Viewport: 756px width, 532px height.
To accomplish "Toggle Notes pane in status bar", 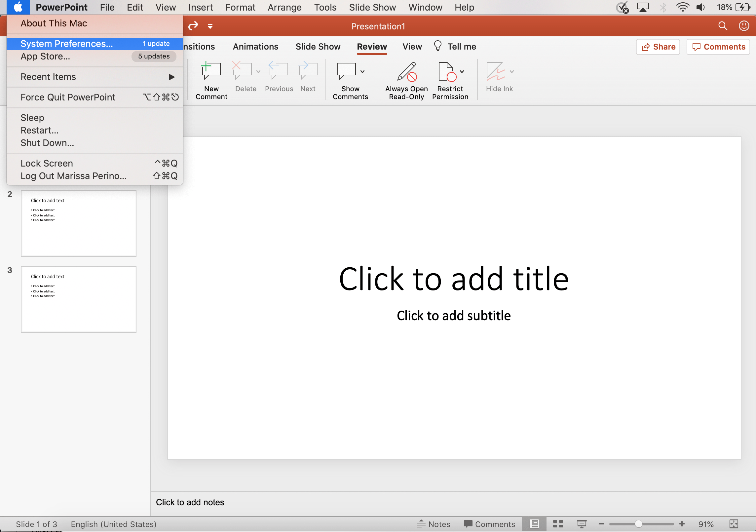I will point(433,524).
